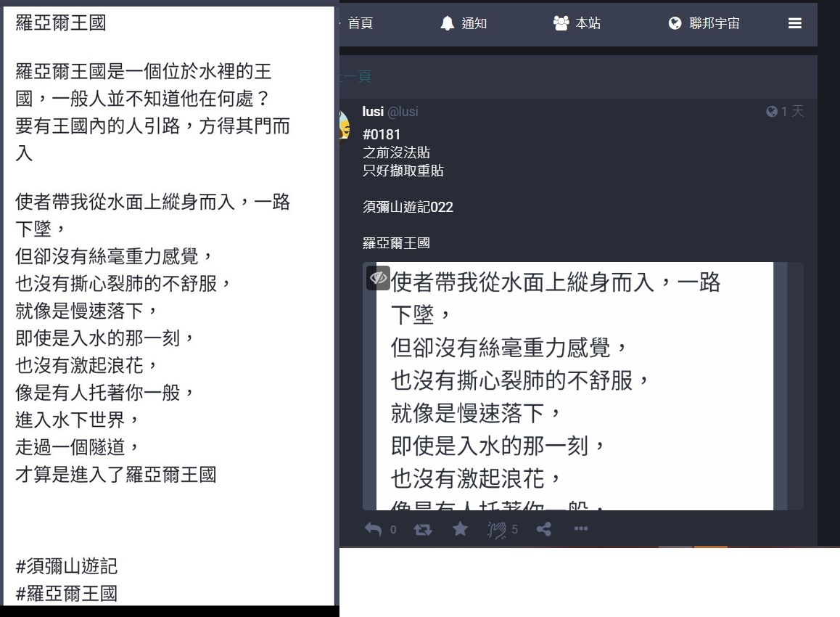Go to 首頁 home tab
840x617 pixels.
coord(360,23)
